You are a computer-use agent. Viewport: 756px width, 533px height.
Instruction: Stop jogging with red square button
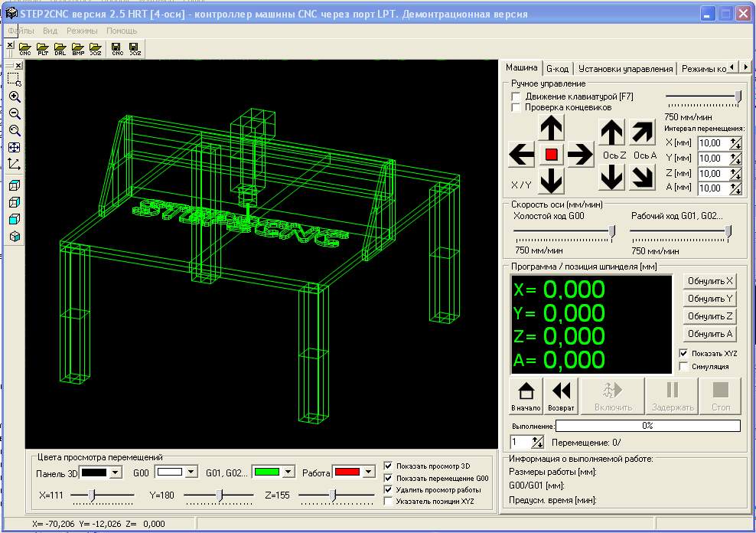point(551,155)
